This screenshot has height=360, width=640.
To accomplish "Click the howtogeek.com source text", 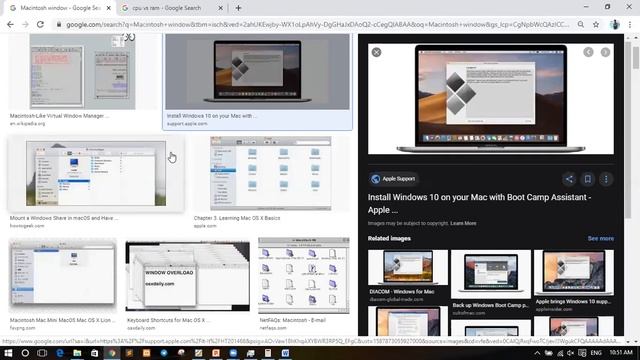I will click(27, 226).
